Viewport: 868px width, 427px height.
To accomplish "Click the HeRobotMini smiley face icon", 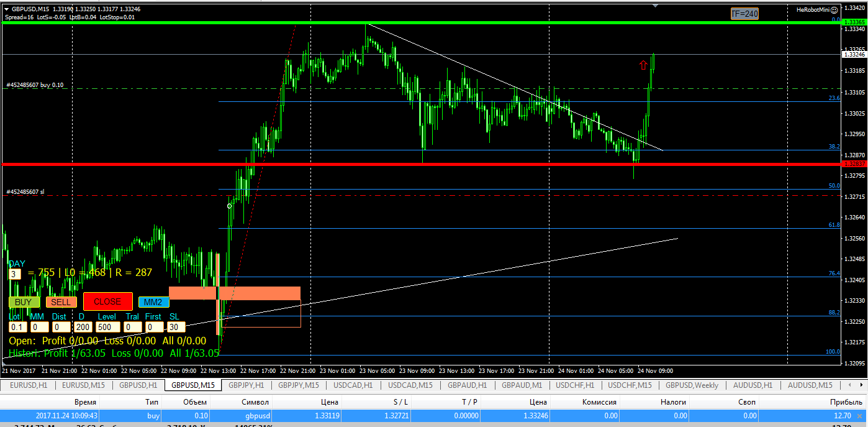I will pos(834,10).
